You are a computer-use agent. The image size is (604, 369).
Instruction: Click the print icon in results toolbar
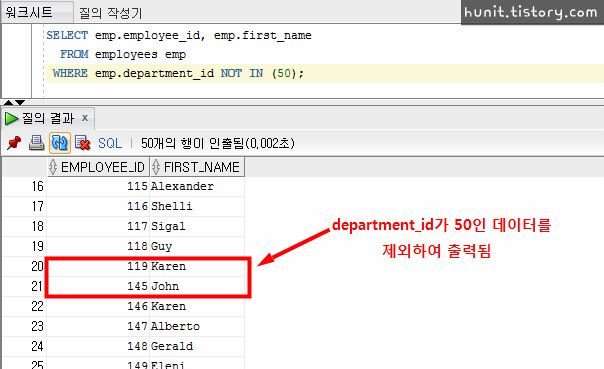(x=37, y=143)
